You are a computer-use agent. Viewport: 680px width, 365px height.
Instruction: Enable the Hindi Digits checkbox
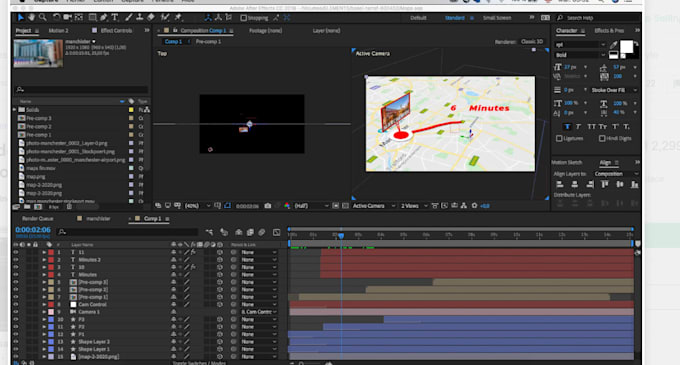click(602, 138)
